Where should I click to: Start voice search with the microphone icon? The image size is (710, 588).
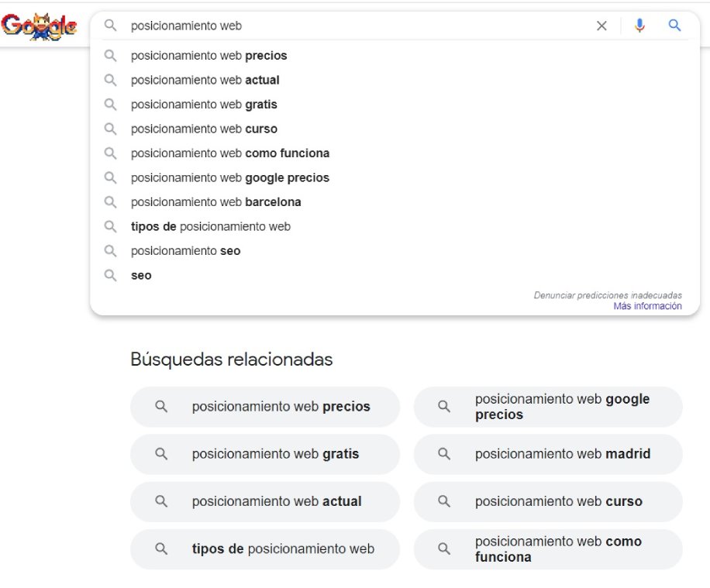639,26
